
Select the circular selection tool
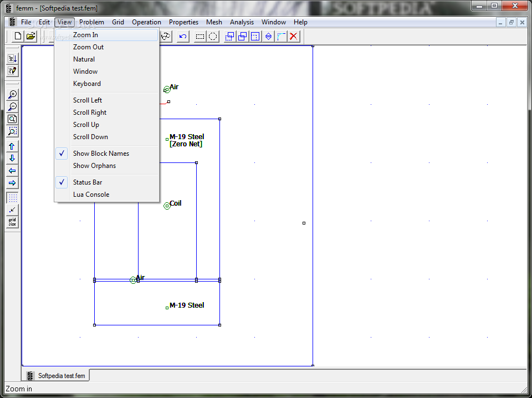pyautogui.click(x=213, y=36)
